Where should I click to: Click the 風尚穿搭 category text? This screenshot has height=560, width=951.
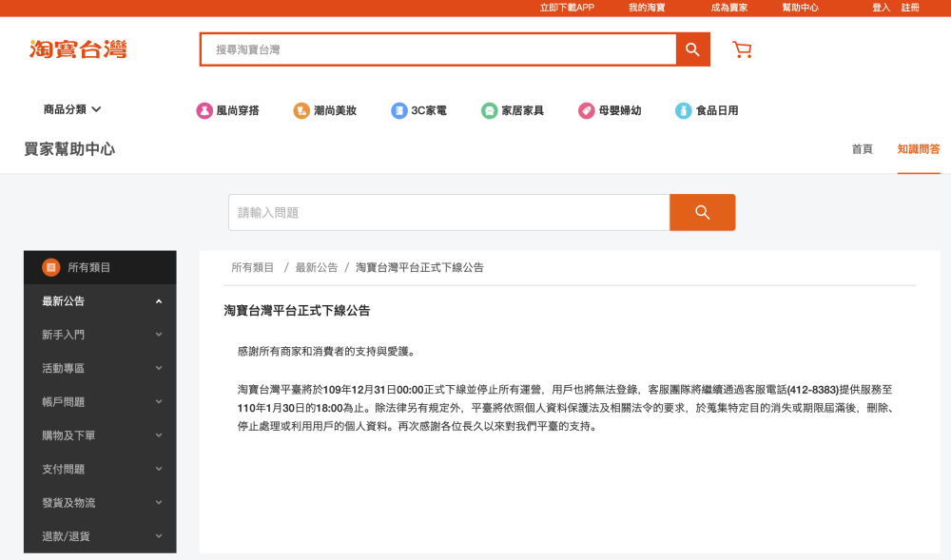238,110
